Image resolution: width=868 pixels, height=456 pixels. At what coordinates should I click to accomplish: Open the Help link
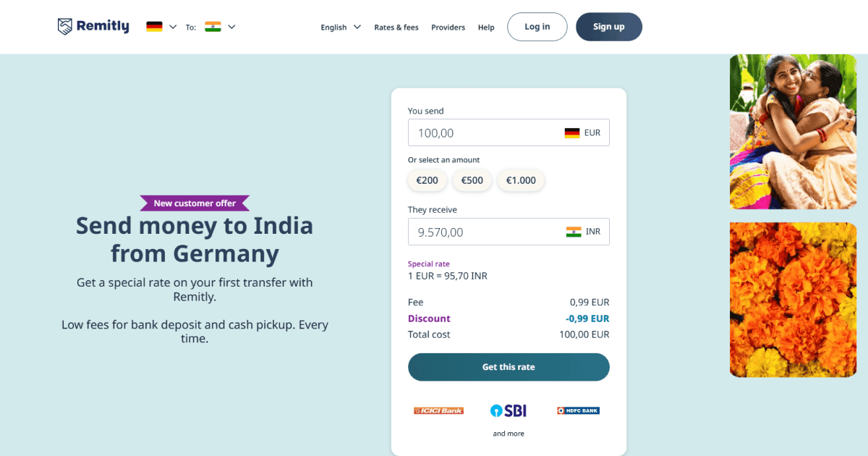click(x=486, y=28)
